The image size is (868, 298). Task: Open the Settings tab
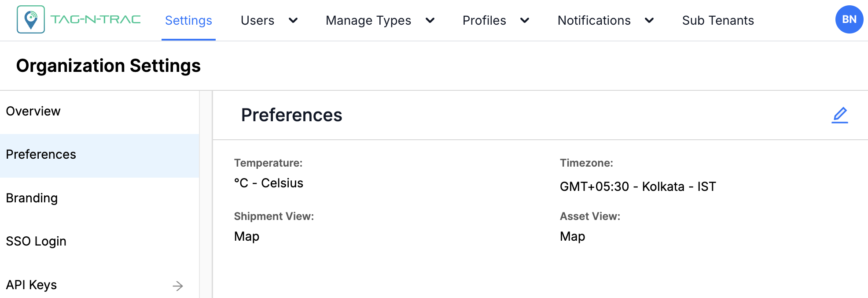pyautogui.click(x=188, y=20)
